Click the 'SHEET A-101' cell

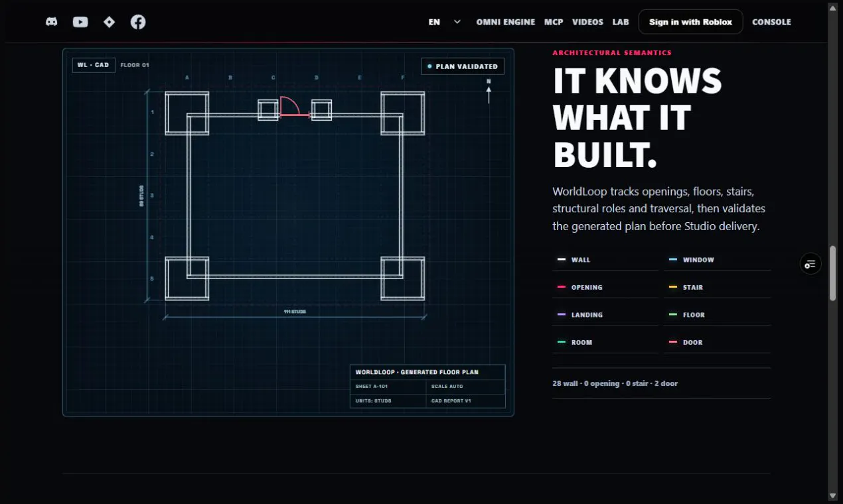388,386
